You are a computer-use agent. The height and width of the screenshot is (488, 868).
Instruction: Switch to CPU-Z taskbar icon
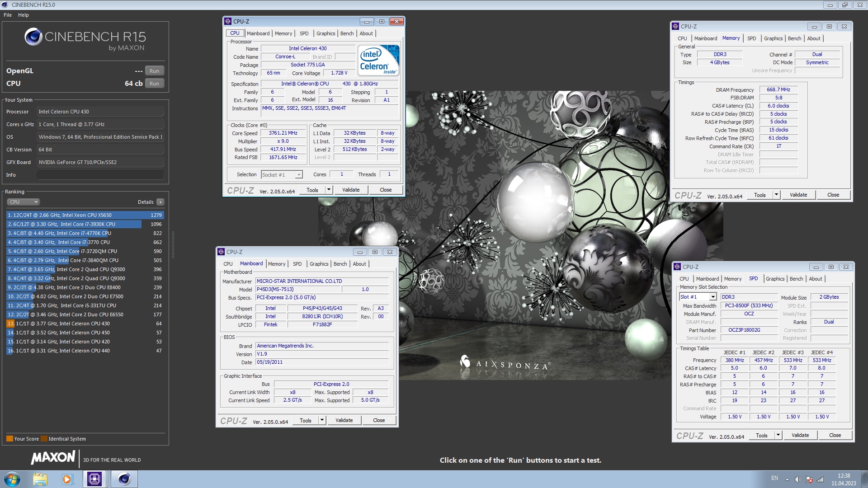pyautogui.click(x=94, y=479)
